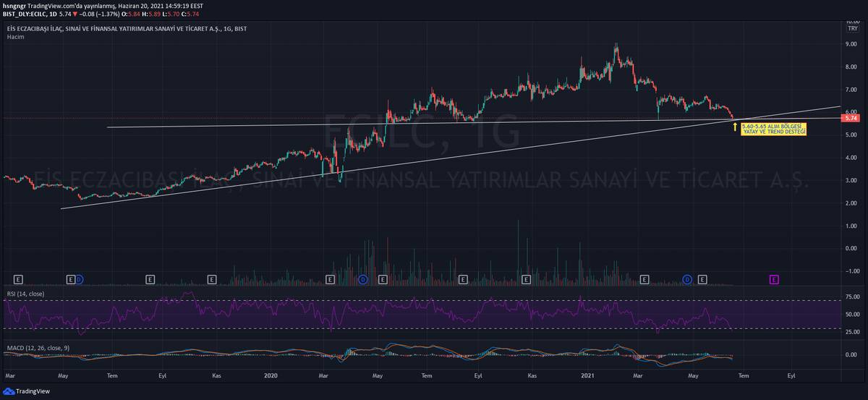
Task: Click the purple upcoming earnings marker
Action: pyautogui.click(x=773, y=278)
